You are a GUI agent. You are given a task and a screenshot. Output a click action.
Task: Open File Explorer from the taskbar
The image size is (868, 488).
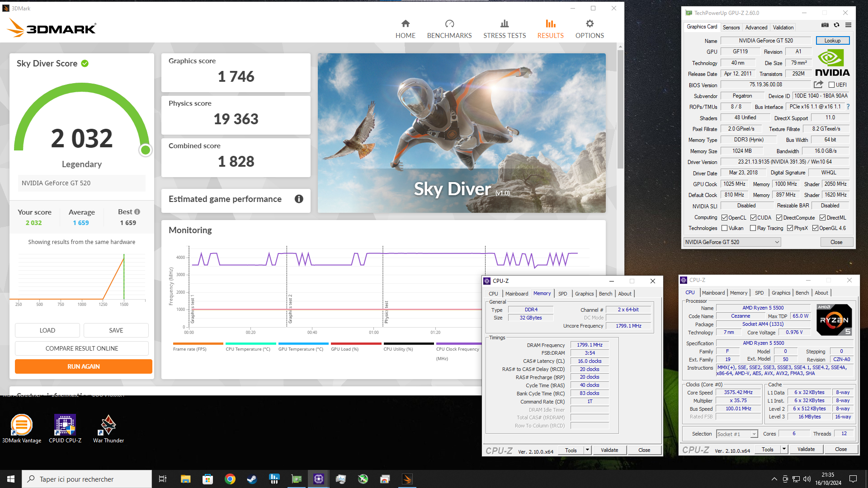click(185, 479)
